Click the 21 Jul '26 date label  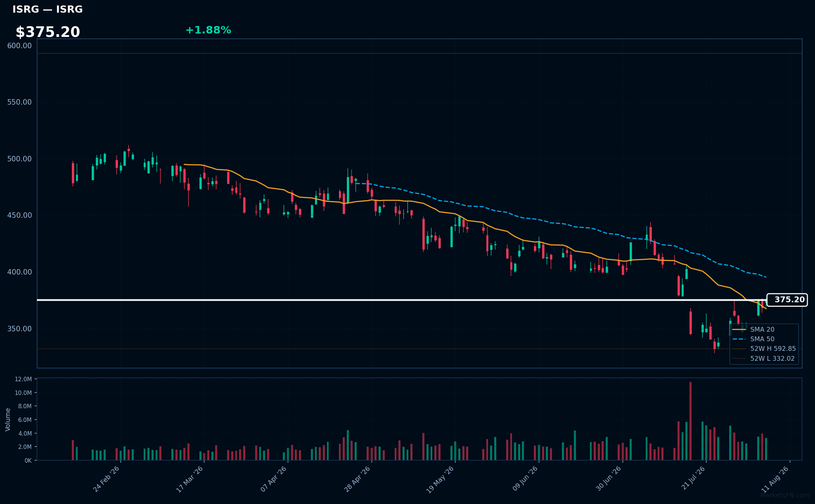(x=693, y=478)
